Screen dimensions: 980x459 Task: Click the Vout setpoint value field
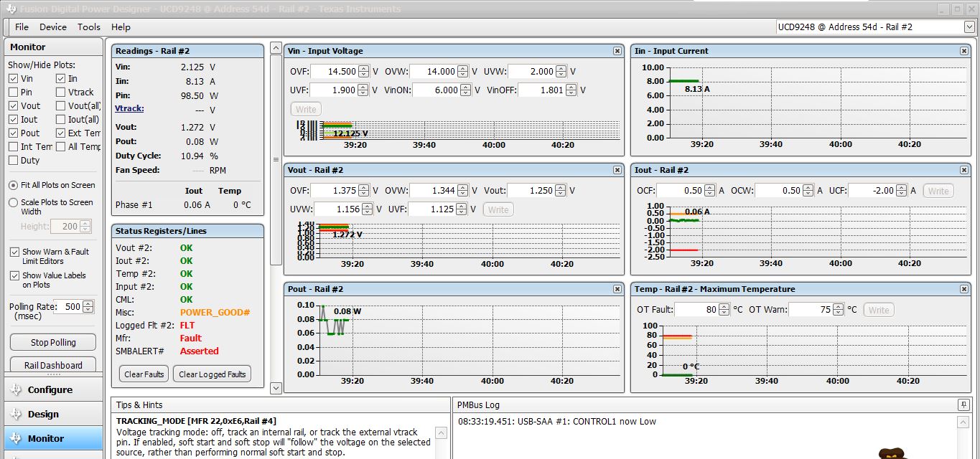532,191
